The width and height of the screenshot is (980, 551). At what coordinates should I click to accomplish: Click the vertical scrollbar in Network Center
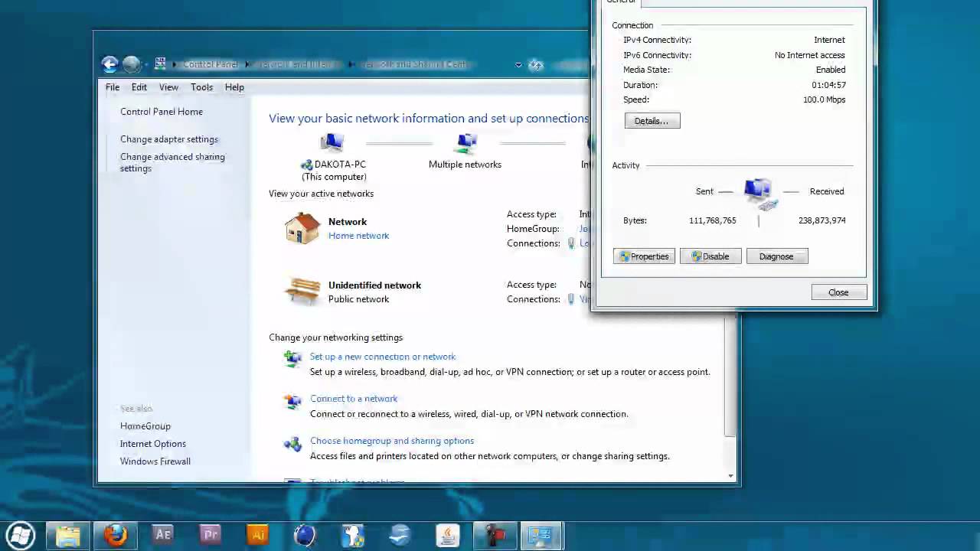pos(731,377)
